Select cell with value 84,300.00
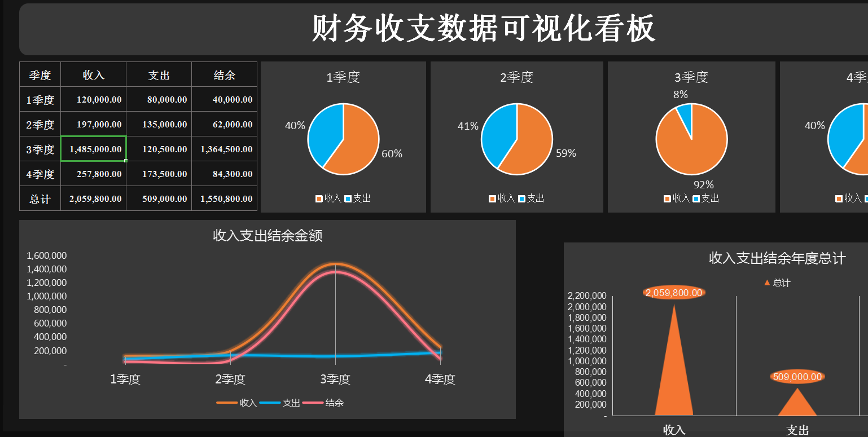The height and width of the screenshot is (437, 868). coord(224,174)
